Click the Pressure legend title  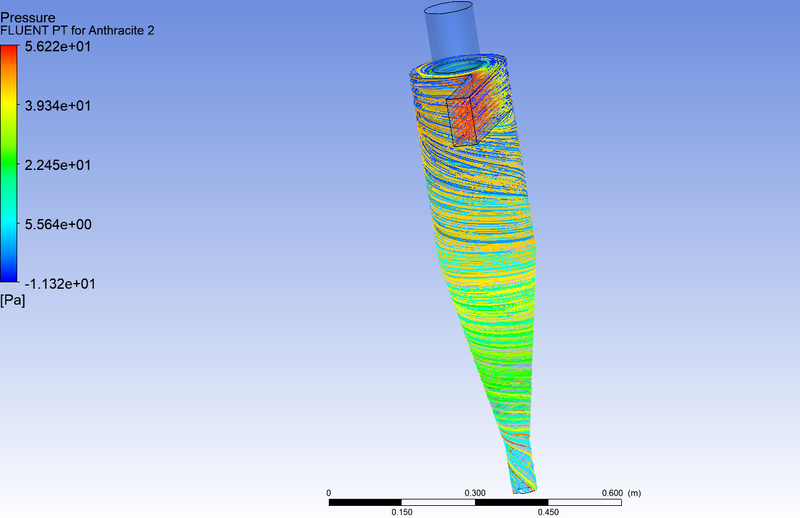[28, 17]
